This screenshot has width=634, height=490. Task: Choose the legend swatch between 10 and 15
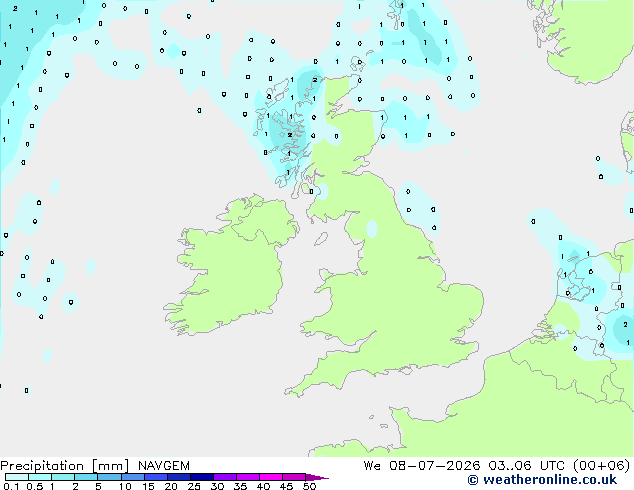click(x=132, y=477)
